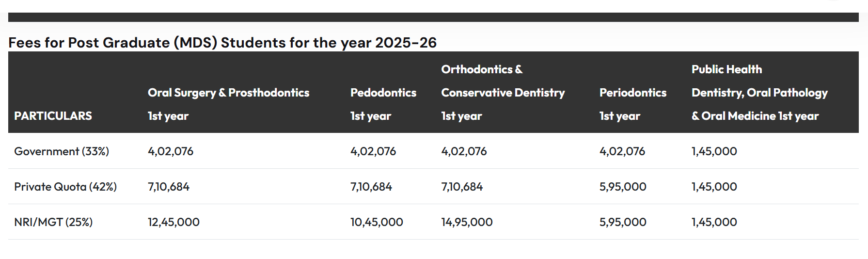Select the Public Health Dentistry column header
Image resolution: width=868 pixels, height=259 pixels.
click(759, 93)
